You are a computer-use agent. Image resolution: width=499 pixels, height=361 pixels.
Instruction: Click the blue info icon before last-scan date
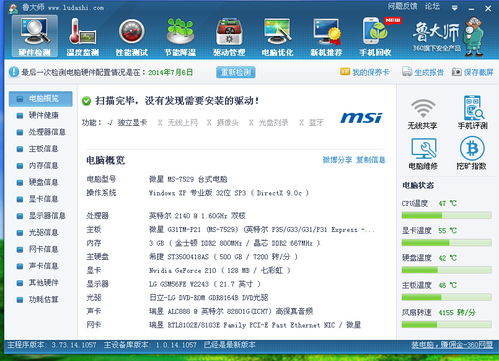tap(14, 72)
